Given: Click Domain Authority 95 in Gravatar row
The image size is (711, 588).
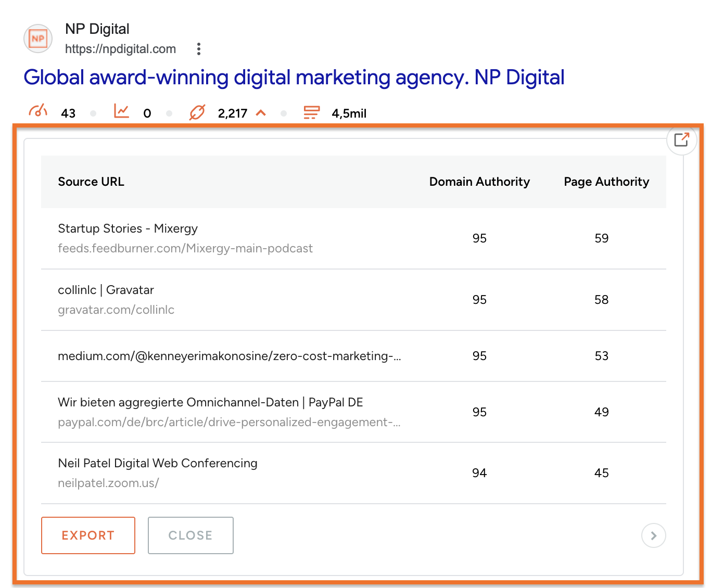Looking at the screenshot, I should coord(479,300).
